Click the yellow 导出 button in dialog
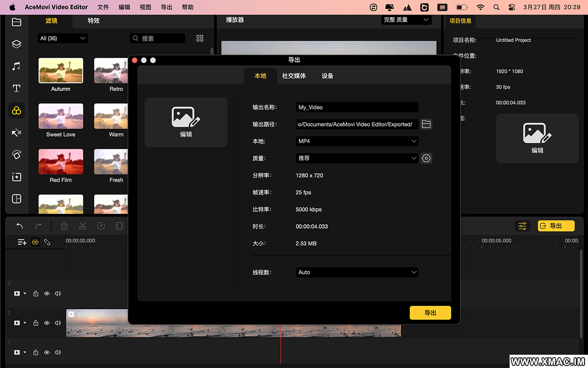This screenshot has height=368, width=588. tap(430, 313)
